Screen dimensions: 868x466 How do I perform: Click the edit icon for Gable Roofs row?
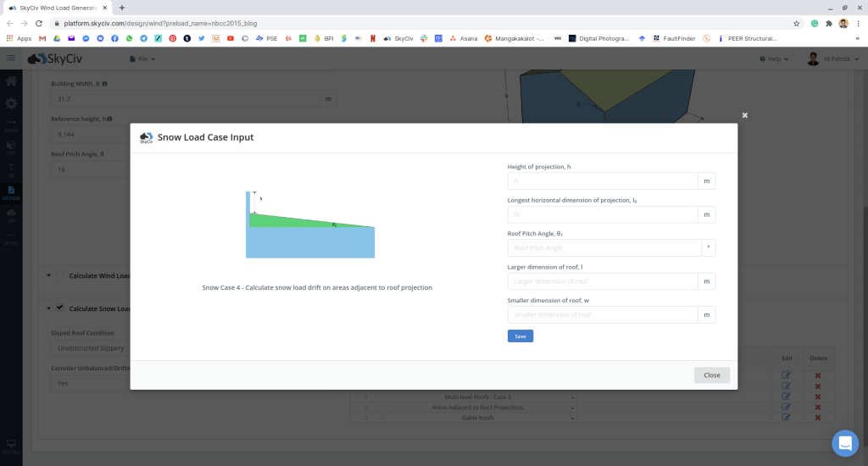[786, 417]
